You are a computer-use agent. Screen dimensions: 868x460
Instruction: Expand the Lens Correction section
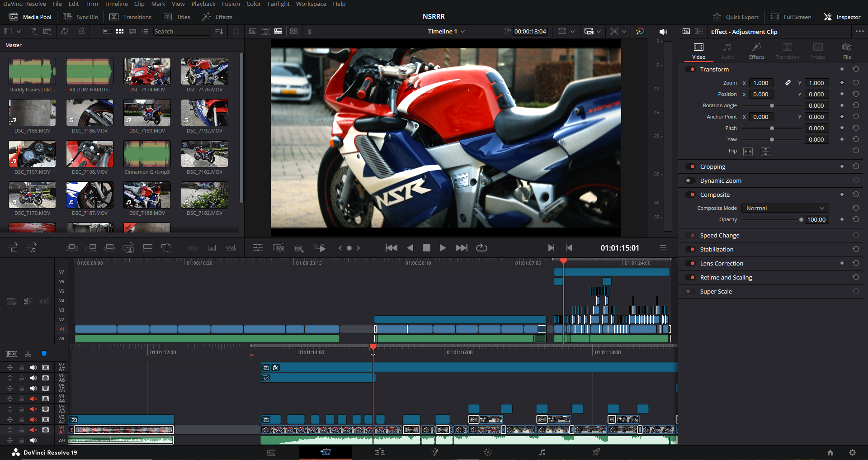[722, 263]
